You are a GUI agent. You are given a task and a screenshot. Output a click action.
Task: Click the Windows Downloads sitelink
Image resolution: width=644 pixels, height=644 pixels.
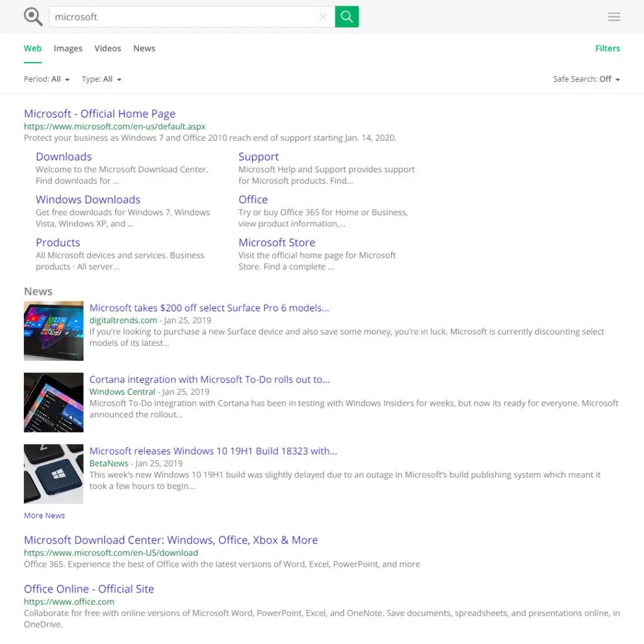[x=88, y=199]
